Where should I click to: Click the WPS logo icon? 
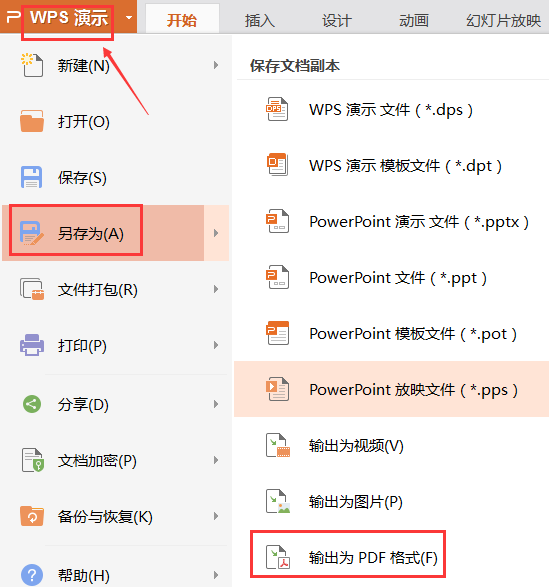pyautogui.click(x=13, y=17)
